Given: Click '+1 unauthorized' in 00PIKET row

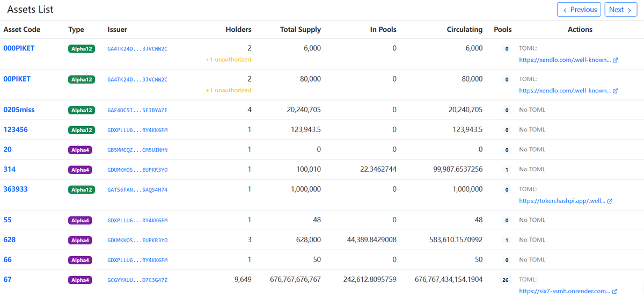Looking at the screenshot, I should [x=229, y=90].
